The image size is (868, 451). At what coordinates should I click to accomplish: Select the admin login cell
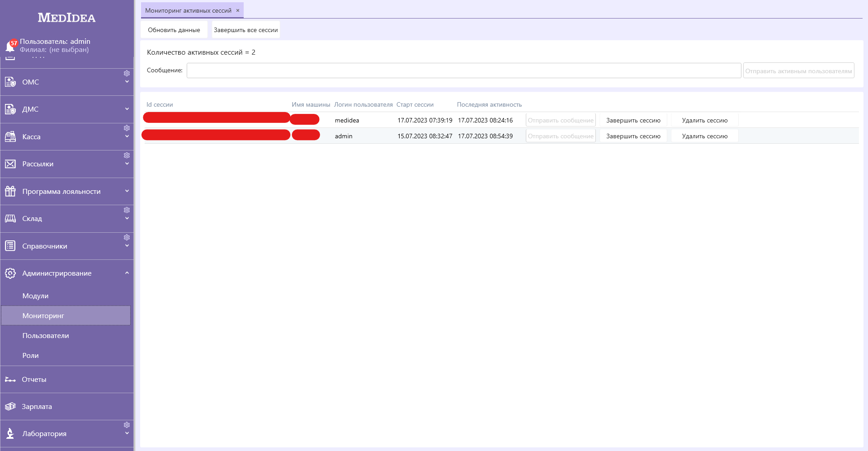(344, 136)
